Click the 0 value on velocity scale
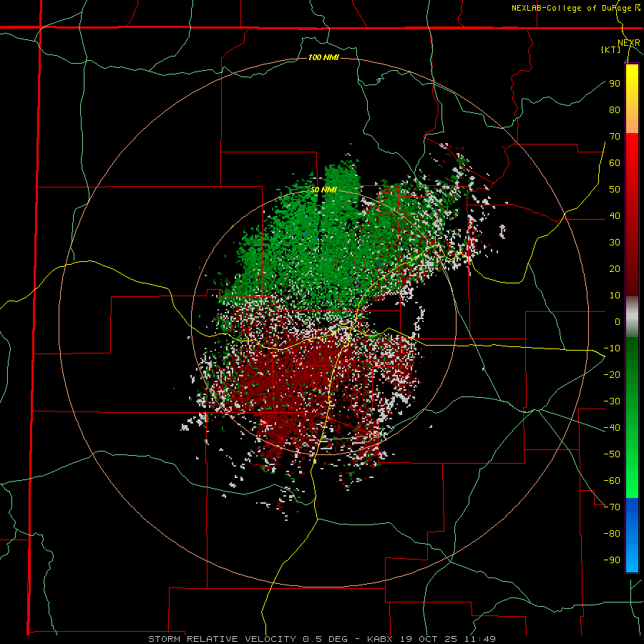 618,321
